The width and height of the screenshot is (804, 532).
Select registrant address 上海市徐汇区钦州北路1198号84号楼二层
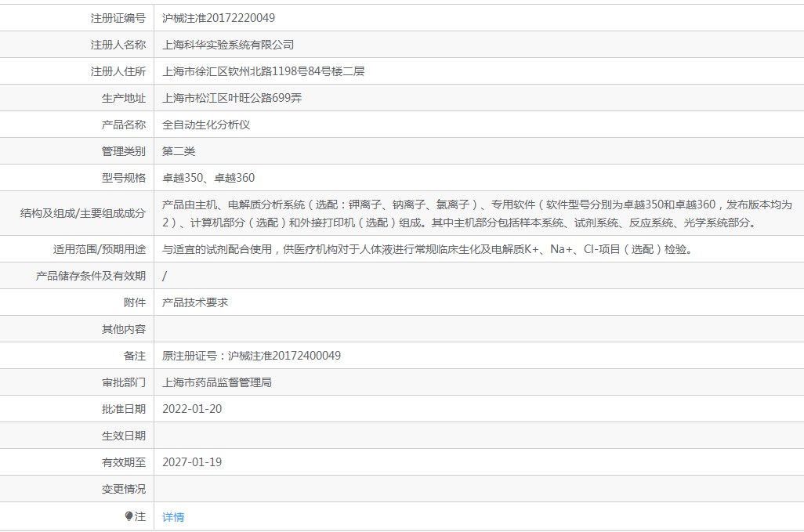[263, 71]
